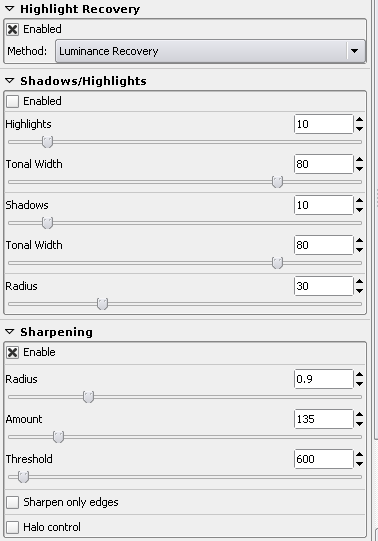The image size is (378, 541).
Task: Increase Highlights value with up arrow
Action: (x=359, y=119)
